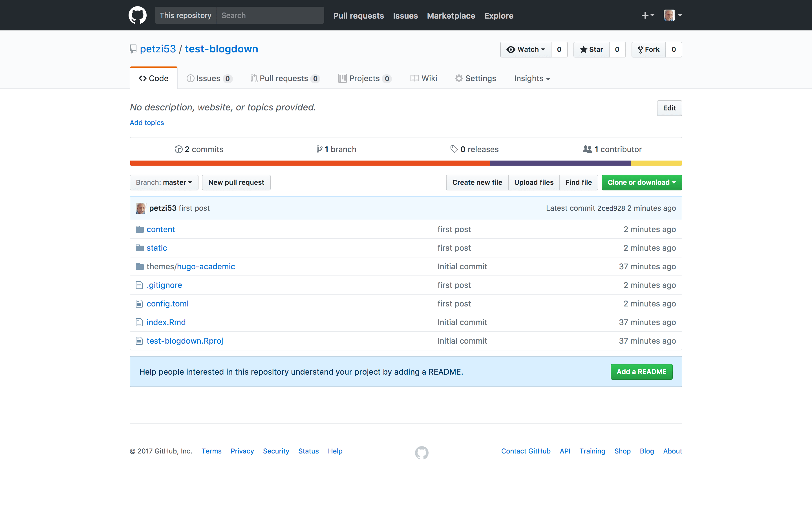Open the plus create-new dropdown in the header
Viewport: 812px width, 507px height.
pyautogui.click(x=647, y=15)
